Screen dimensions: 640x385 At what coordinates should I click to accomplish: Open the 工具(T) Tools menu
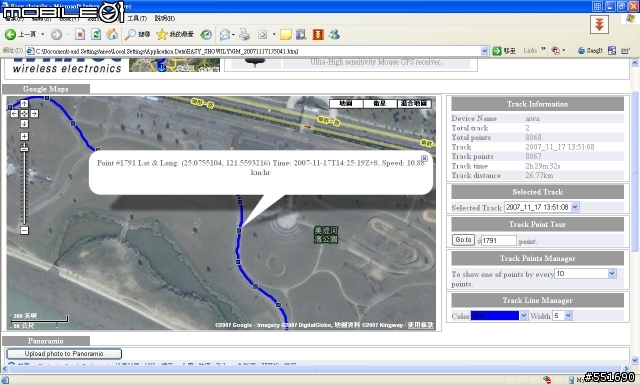click(137, 18)
